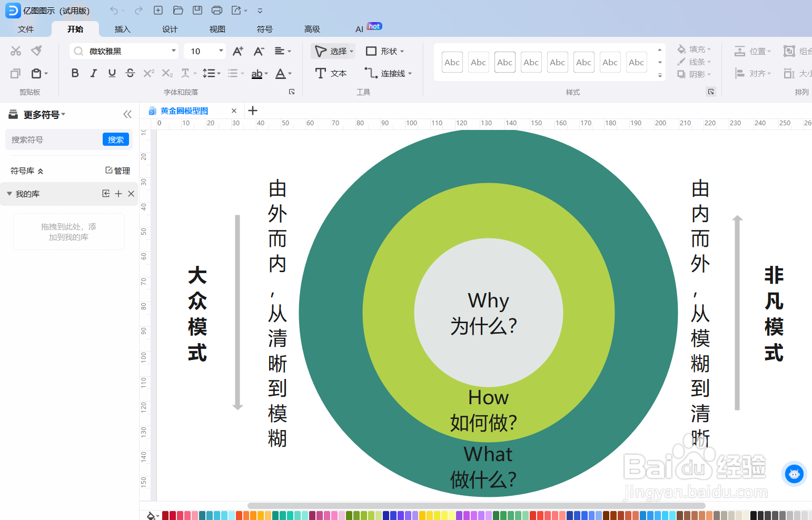Open the font family dropdown
This screenshot has width=812, height=520.
point(174,51)
